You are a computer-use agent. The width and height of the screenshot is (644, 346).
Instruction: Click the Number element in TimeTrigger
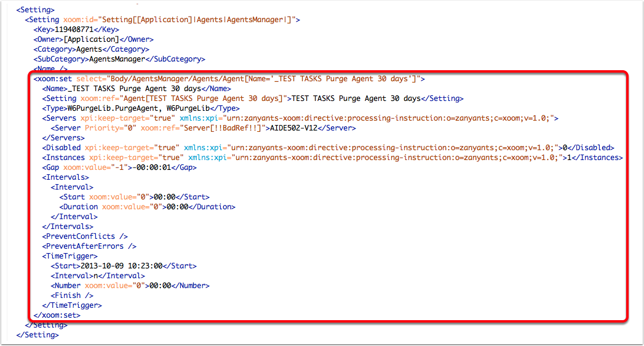(x=130, y=286)
